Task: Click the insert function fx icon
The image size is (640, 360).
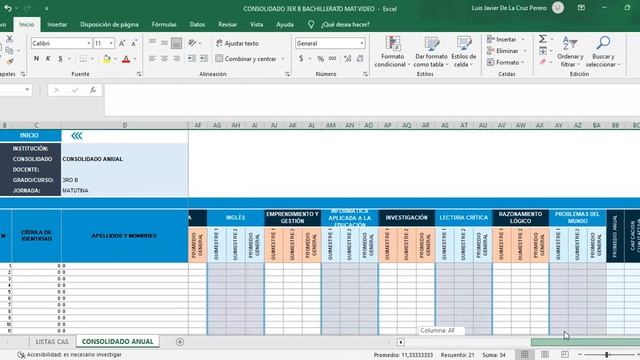Action: point(93,90)
